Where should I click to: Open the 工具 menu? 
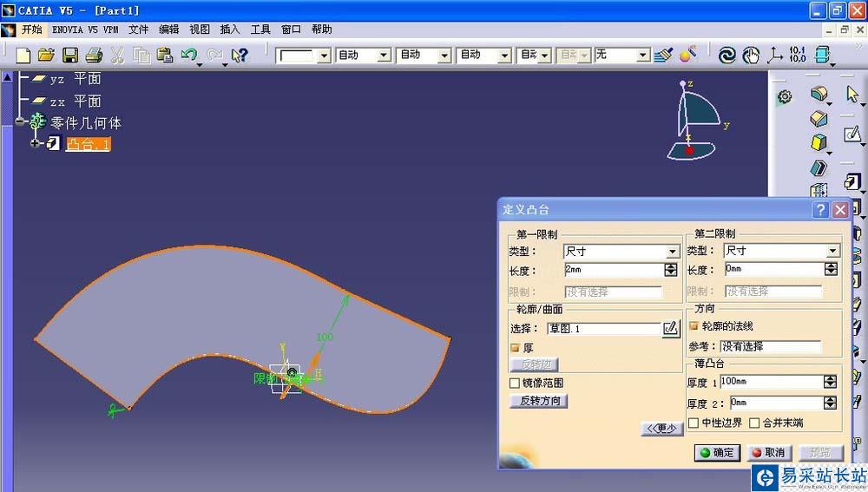[x=260, y=30]
